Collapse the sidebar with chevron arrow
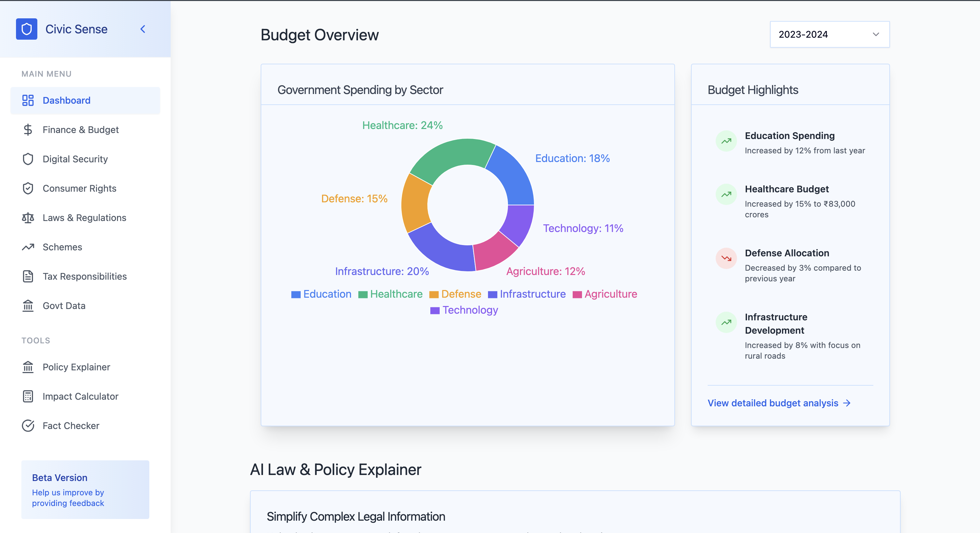This screenshot has width=980, height=533. coord(143,29)
